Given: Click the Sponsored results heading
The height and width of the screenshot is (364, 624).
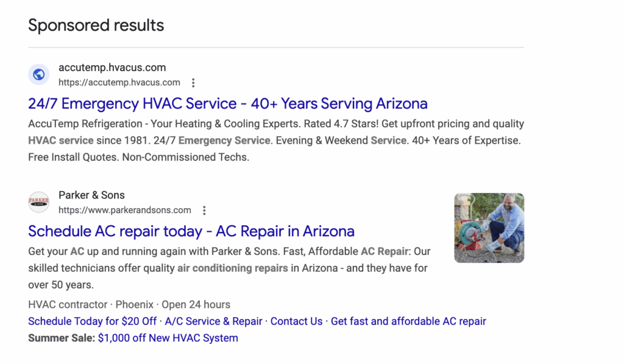Looking at the screenshot, I should pos(96,26).
